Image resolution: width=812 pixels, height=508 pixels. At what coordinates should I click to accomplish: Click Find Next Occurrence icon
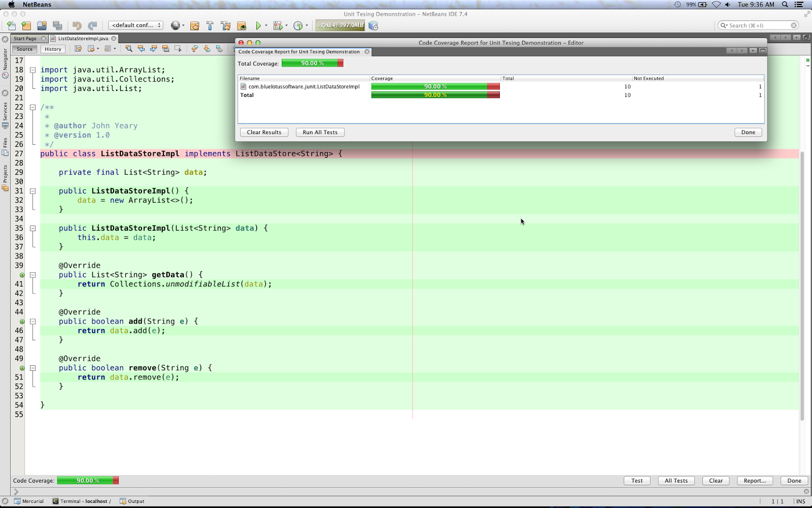(153, 49)
